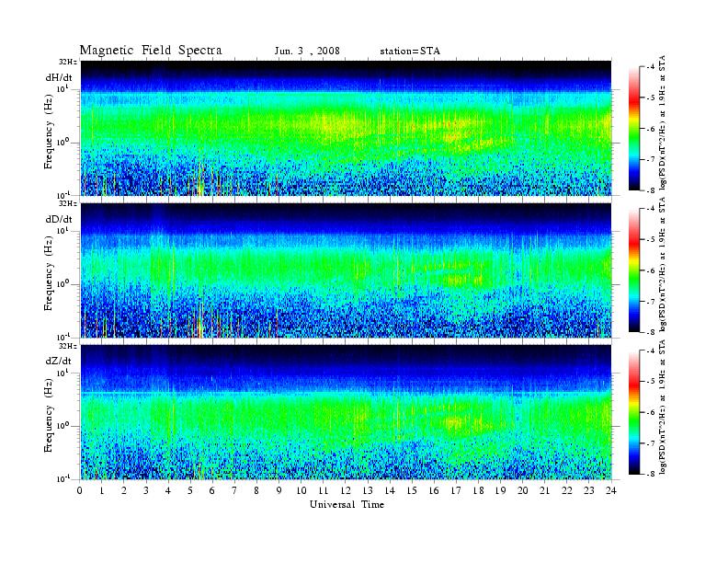
Task: Click the "station=STA" header text
Action: [x=410, y=52]
